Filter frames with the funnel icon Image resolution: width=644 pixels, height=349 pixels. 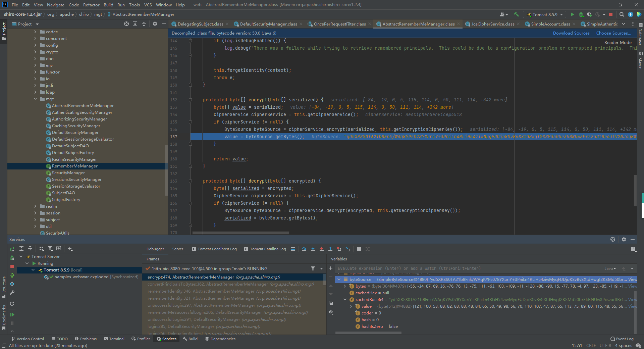tap(313, 268)
